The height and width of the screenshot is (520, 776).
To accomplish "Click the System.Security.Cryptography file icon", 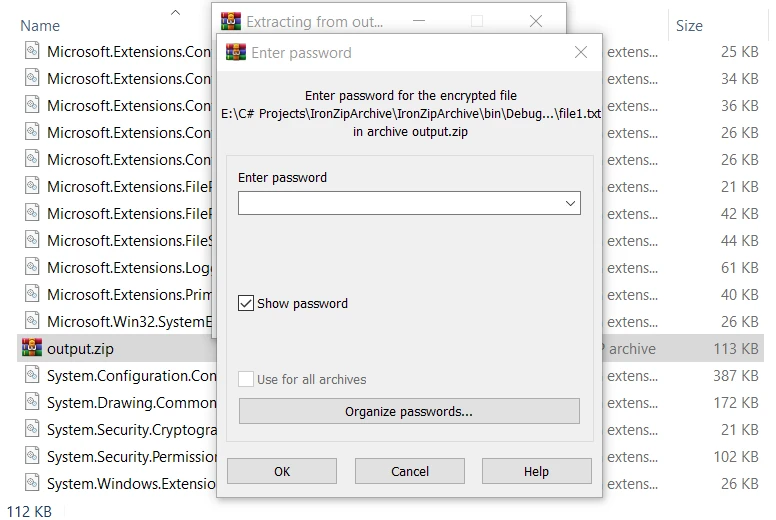I will pyautogui.click(x=32, y=430).
